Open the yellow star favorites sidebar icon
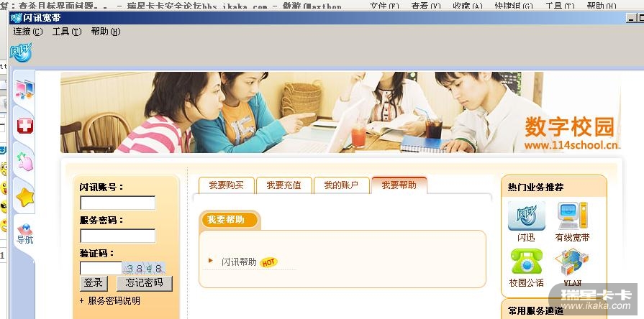The image size is (644, 319). pos(25,198)
